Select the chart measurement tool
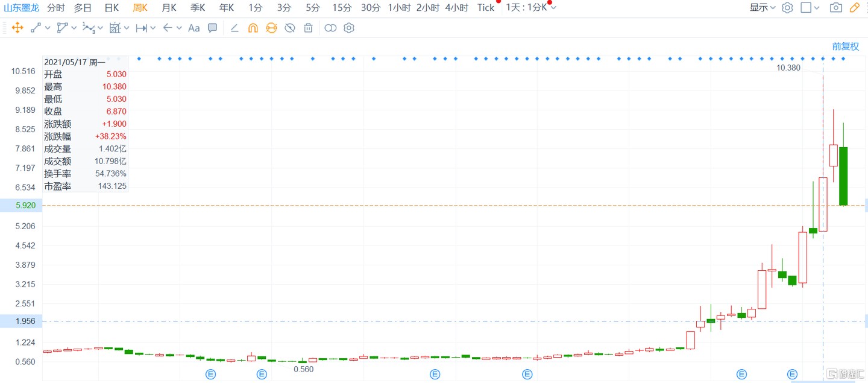The height and width of the screenshot is (383, 868). (x=115, y=28)
